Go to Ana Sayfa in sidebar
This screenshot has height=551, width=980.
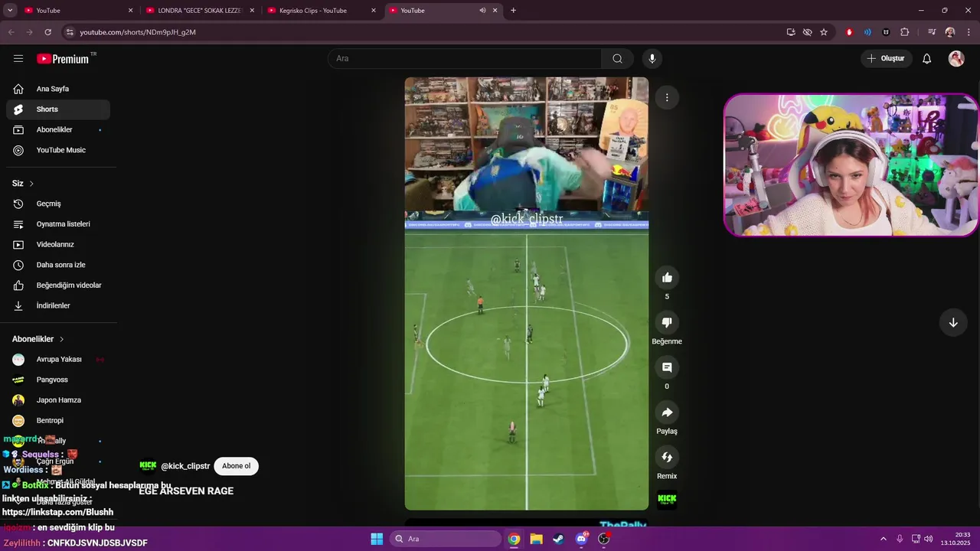tap(58, 89)
